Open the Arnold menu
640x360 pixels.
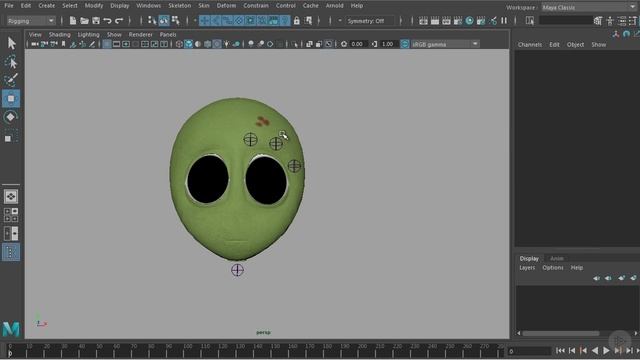[x=334, y=6]
